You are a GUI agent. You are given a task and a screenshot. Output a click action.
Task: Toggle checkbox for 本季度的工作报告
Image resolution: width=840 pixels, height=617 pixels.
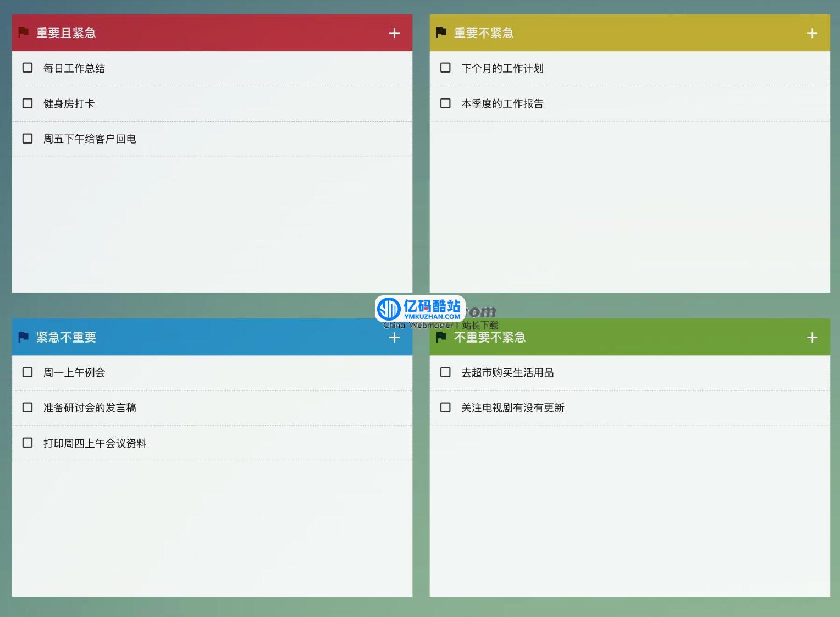click(445, 103)
